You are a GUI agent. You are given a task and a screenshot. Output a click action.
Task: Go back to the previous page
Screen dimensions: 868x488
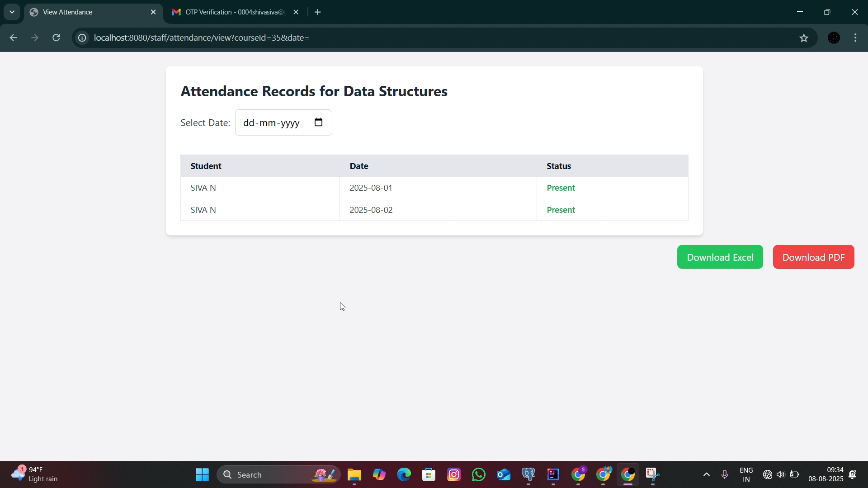[13, 38]
